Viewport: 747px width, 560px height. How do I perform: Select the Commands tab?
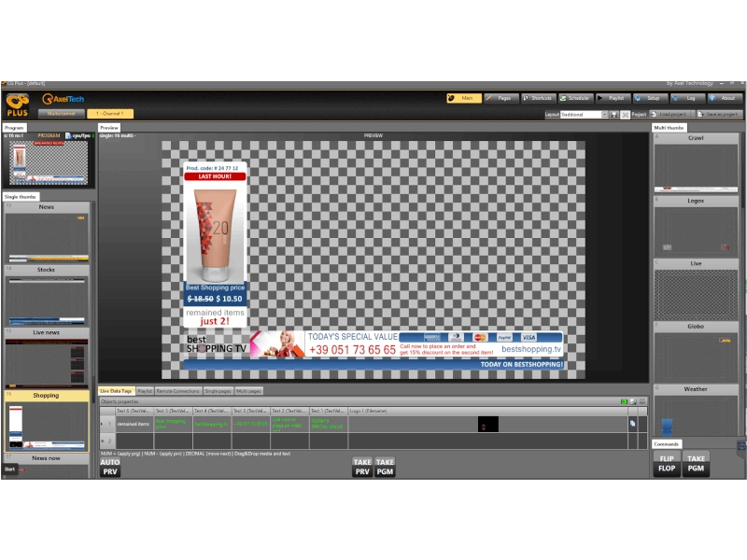tap(667, 444)
